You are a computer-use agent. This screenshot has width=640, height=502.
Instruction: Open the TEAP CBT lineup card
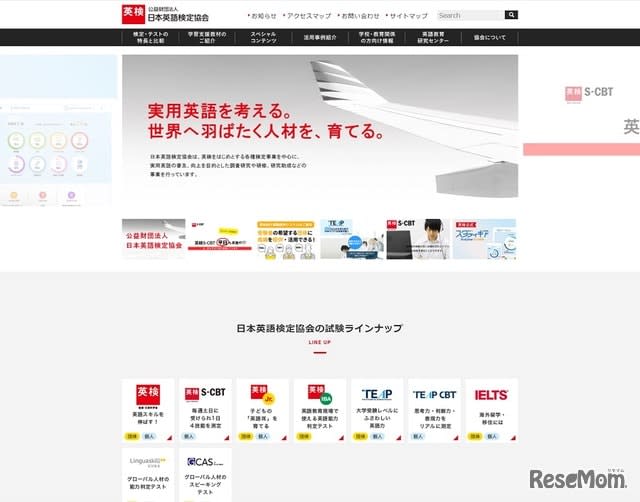(434, 411)
